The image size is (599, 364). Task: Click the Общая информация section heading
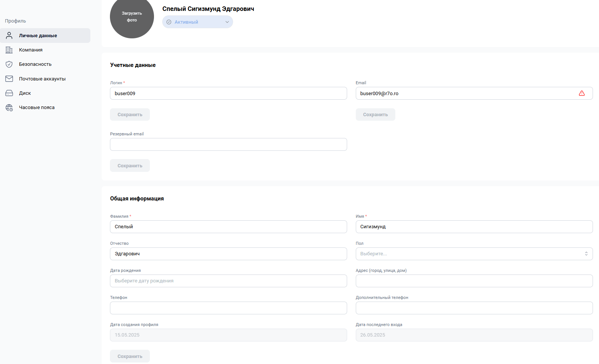(137, 199)
